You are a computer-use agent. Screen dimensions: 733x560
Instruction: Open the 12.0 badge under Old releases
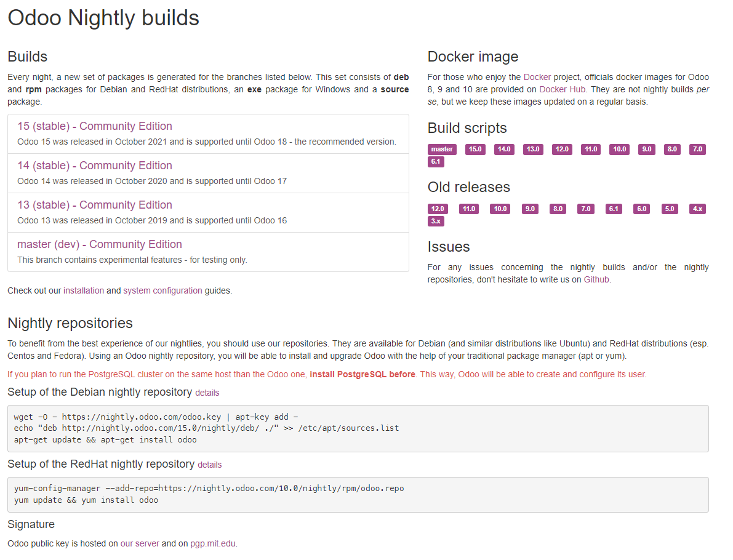pos(438,209)
